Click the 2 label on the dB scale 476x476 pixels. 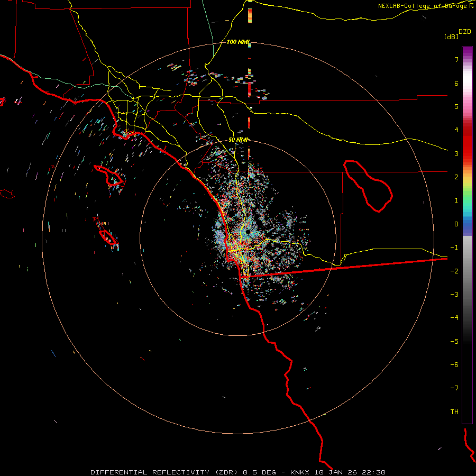[456, 177]
